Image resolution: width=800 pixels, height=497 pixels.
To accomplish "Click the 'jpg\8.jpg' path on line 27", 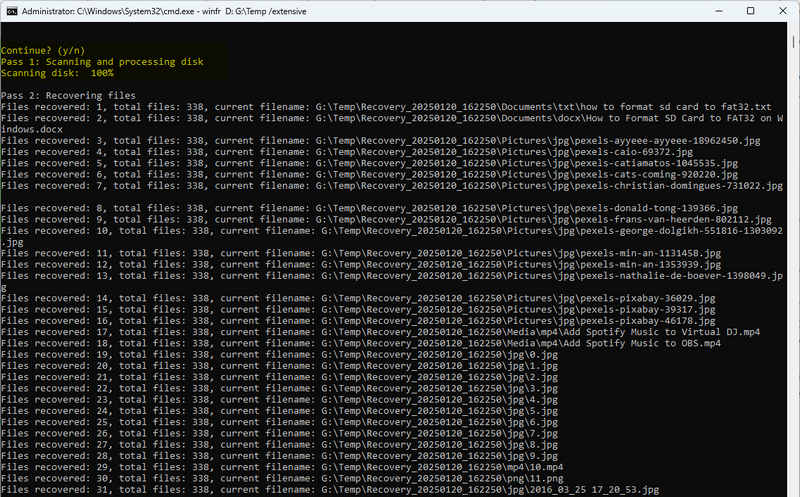I will coord(532,443).
